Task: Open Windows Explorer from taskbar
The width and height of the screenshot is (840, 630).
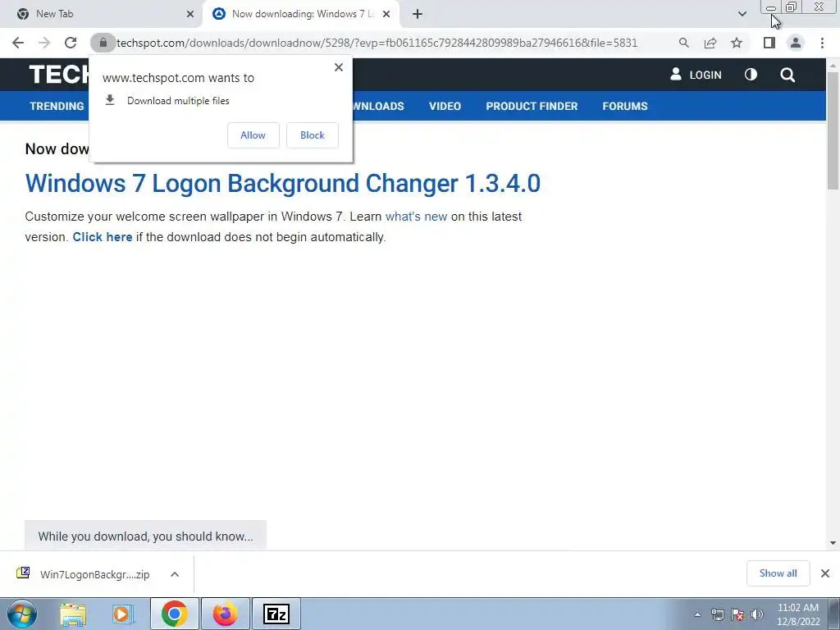Action: coord(73,614)
